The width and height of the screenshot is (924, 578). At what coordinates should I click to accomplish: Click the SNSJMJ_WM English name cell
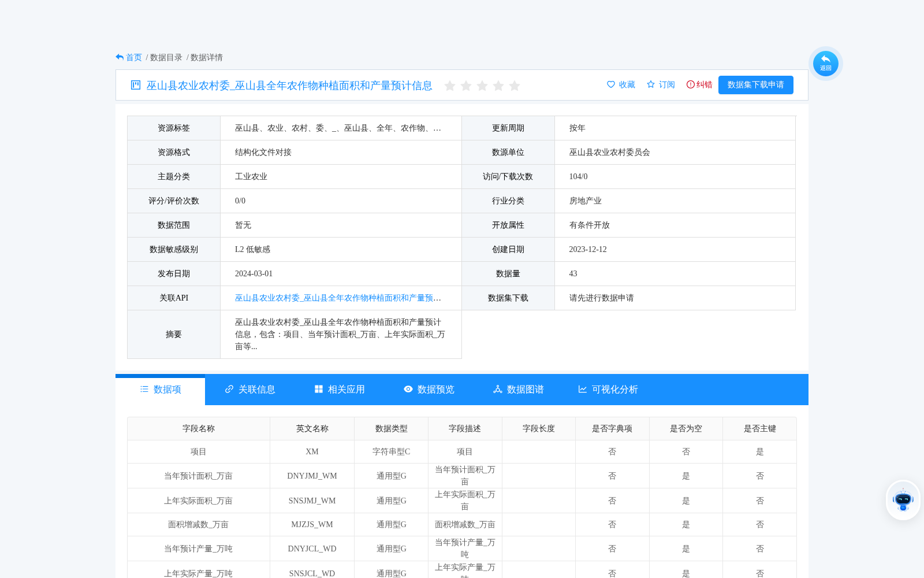[312, 501]
